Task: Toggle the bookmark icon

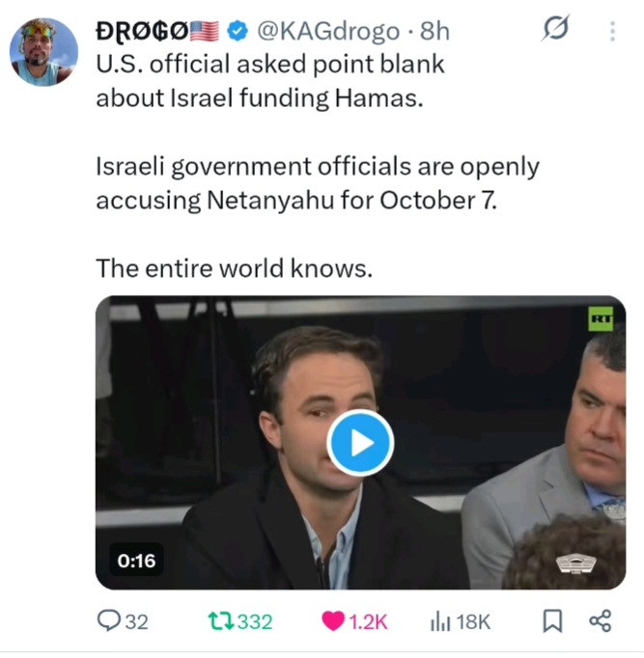Action: (552, 621)
